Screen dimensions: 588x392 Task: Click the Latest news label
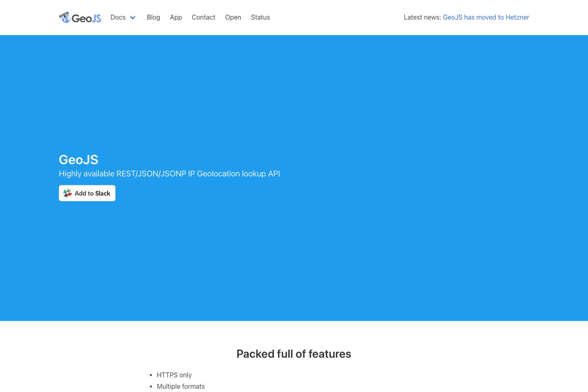coord(422,17)
